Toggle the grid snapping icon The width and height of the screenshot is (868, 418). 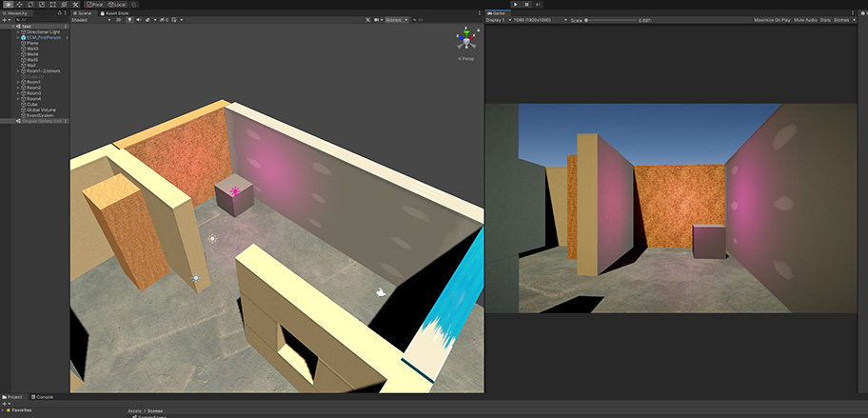point(134,5)
